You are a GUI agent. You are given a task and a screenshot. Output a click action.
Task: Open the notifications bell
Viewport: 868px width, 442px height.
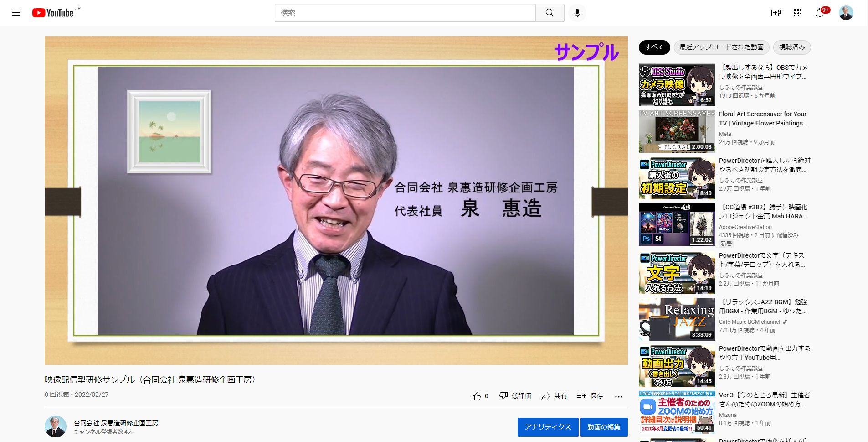point(820,13)
